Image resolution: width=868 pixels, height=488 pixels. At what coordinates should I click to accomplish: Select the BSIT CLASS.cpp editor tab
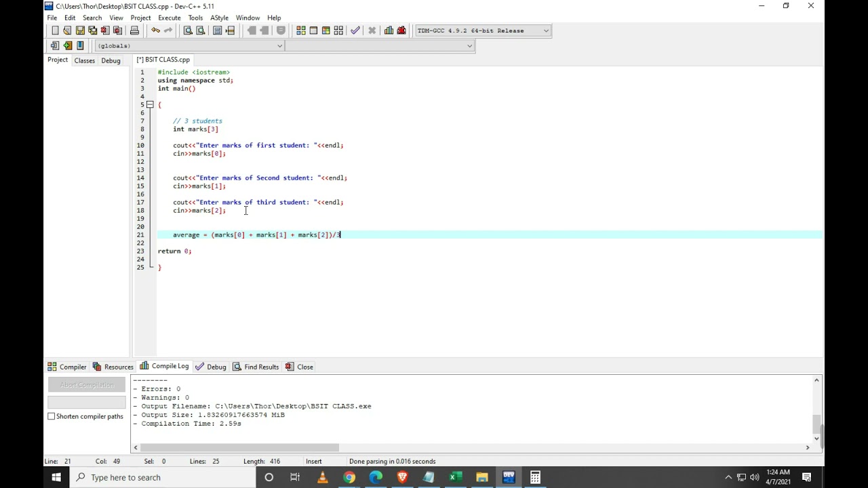163,60
